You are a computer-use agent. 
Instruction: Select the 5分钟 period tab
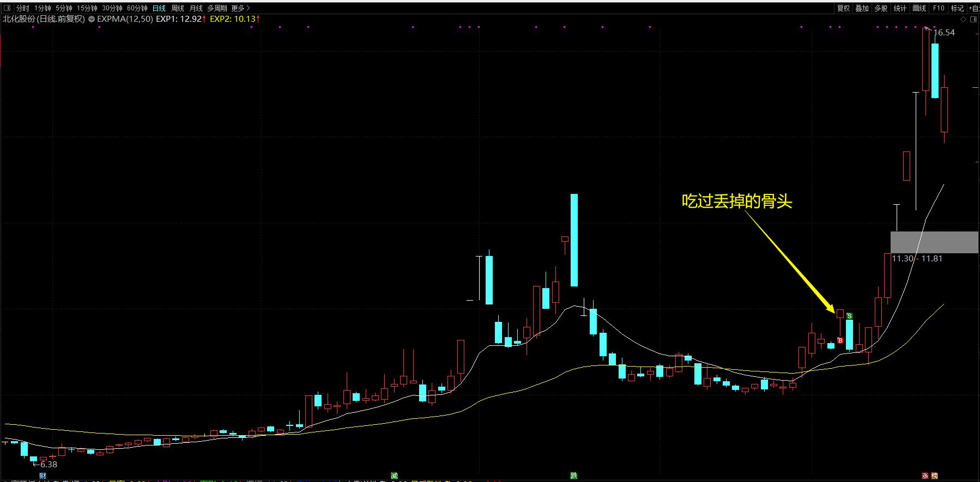(64, 8)
